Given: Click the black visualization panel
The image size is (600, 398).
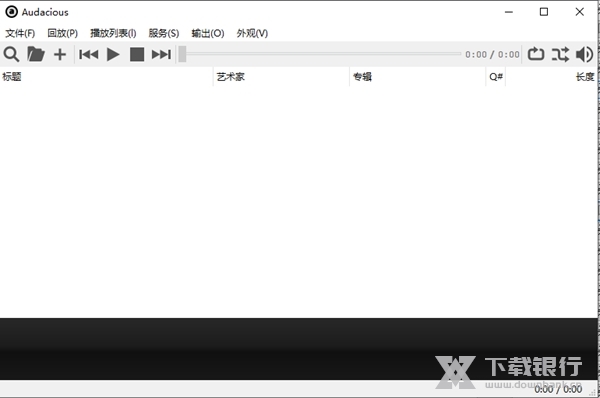Looking at the screenshot, I should coord(298,349).
